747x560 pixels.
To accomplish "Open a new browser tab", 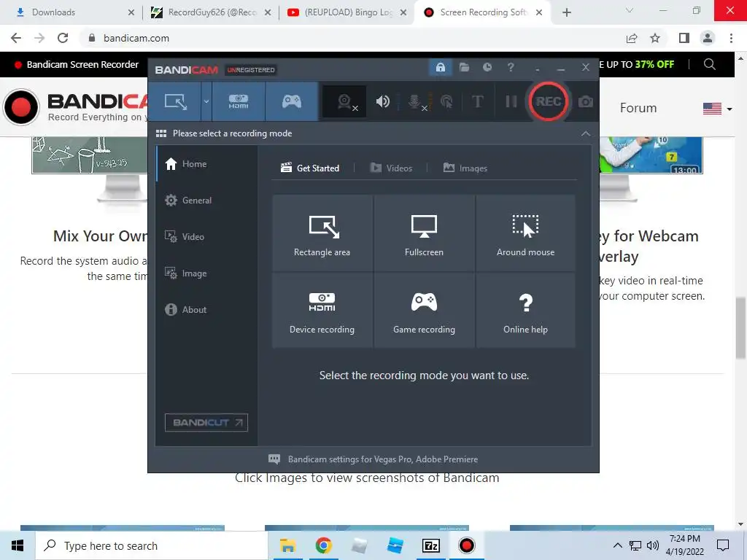I will [566, 12].
